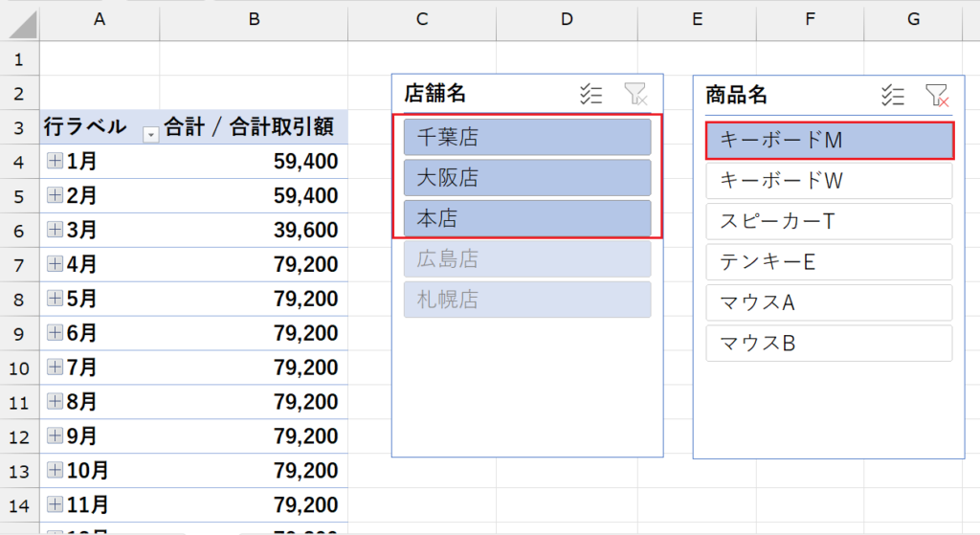The width and height of the screenshot is (980, 535).
Task: Choose スピーカーT in the product slicer
Action: click(x=828, y=221)
